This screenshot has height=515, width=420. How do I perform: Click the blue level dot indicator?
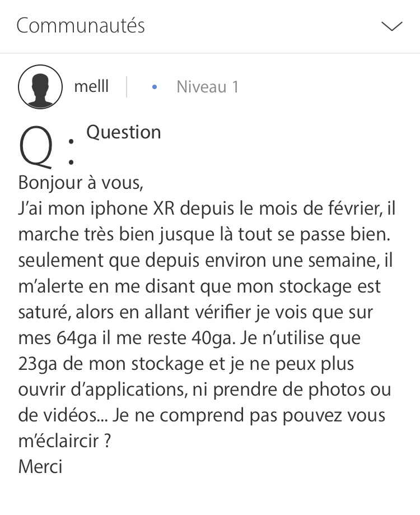tap(155, 87)
